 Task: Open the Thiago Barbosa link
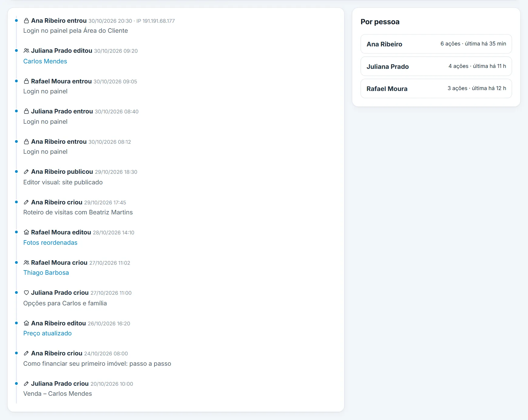pos(46,273)
